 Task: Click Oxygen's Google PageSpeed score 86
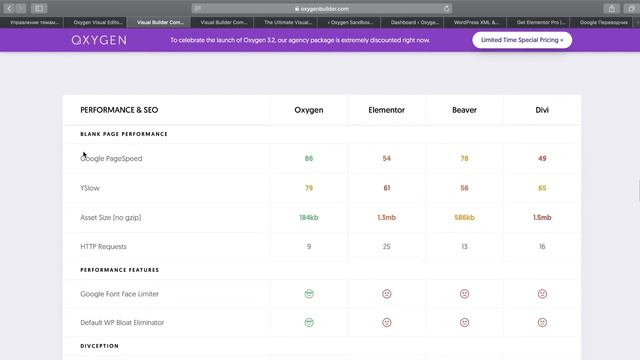coord(309,158)
